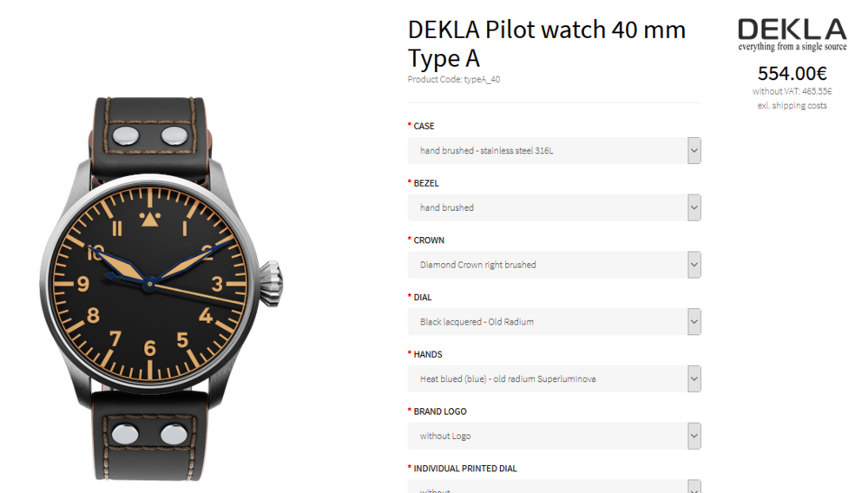Click the HANDS dropdown arrow
This screenshot has width=868, height=493.
(x=694, y=379)
